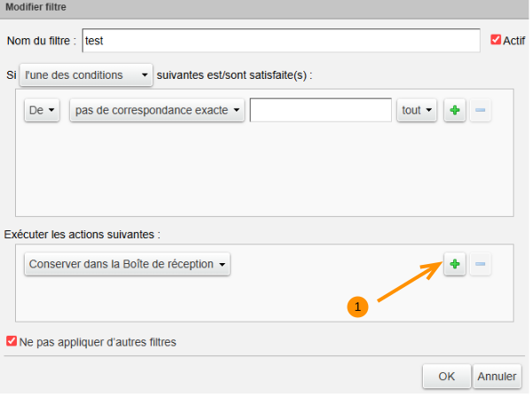Click the minus icon in the actions row
This screenshot has width=532, height=396.
click(480, 264)
